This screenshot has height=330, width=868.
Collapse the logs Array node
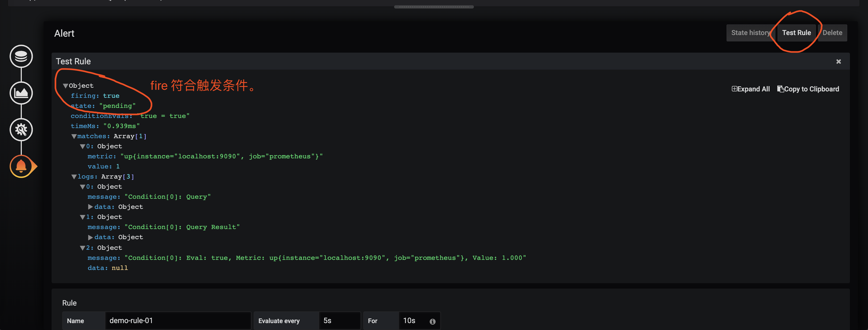74,177
